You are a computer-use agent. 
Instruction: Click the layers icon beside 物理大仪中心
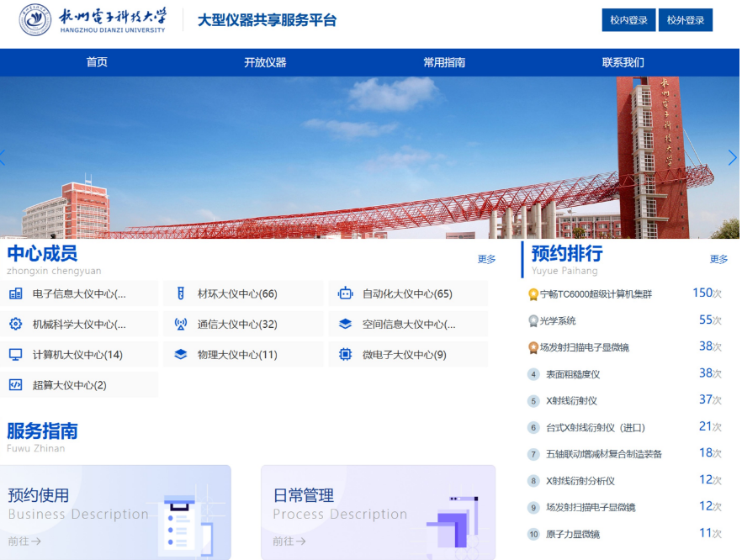tap(180, 354)
